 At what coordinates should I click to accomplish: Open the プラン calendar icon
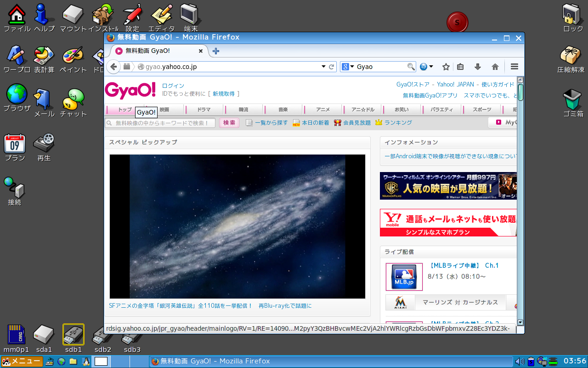coord(15,147)
